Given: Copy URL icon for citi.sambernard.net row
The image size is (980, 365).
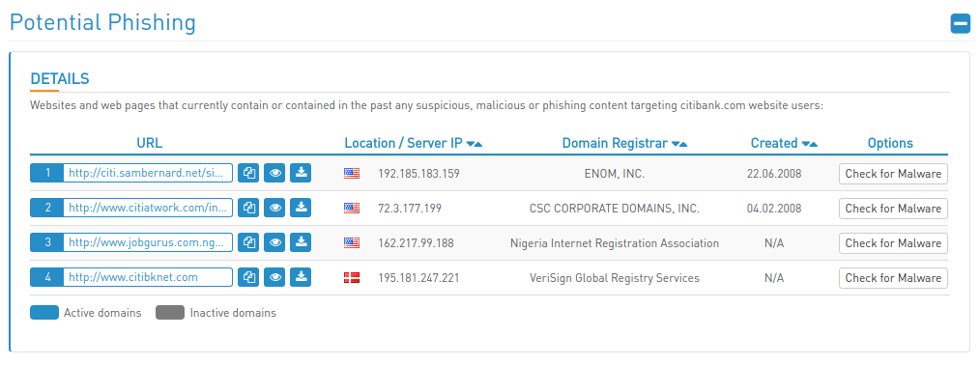Looking at the screenshot, I should (x=248, y=173).
